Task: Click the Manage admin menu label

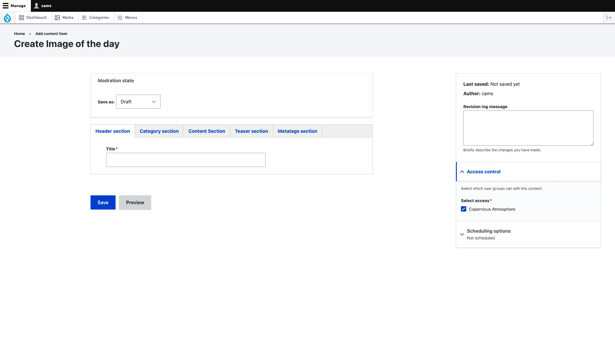Action: point(18,6)
